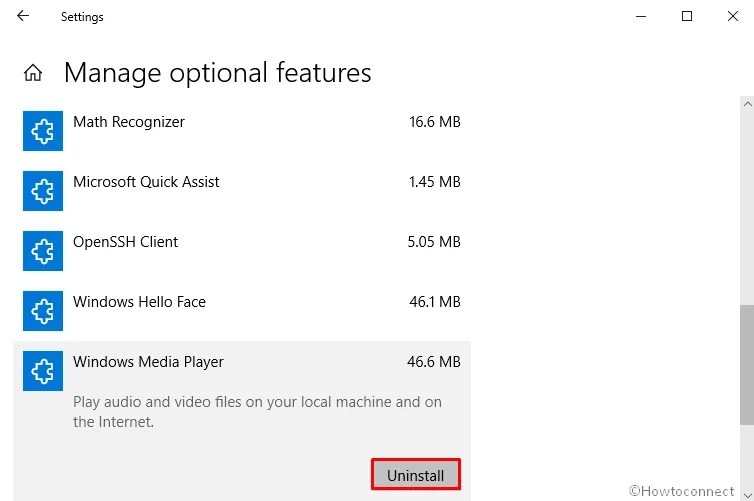Click the OpenSSH Client name

tap(126, 242)
